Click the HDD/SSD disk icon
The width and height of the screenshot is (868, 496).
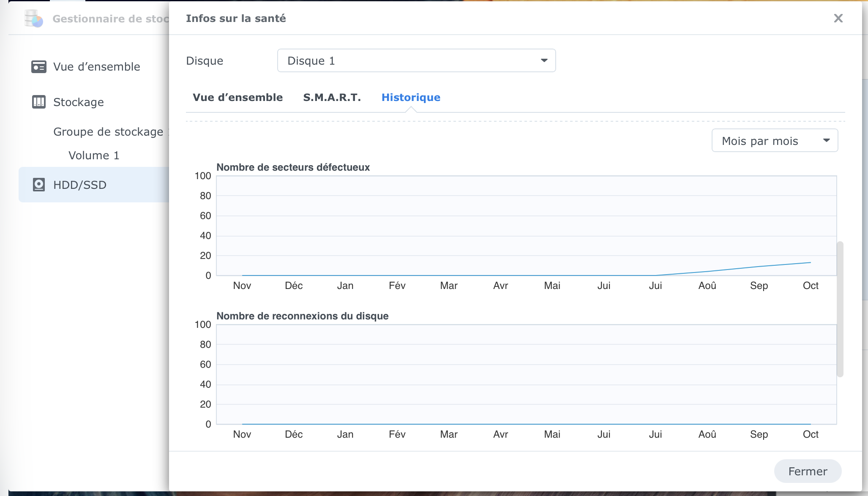click(x=39, y=185)
